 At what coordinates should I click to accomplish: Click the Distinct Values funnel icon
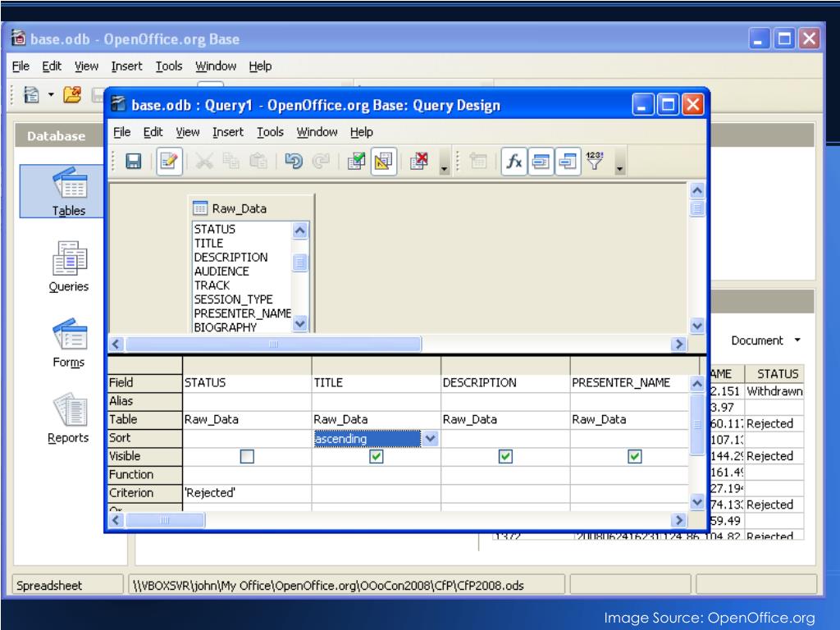595,161
